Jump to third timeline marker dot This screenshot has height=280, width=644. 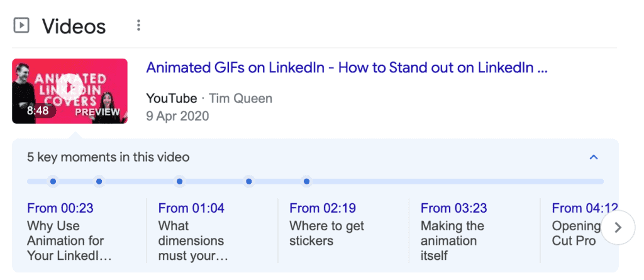pyautogui.click(x=179, y=182)
